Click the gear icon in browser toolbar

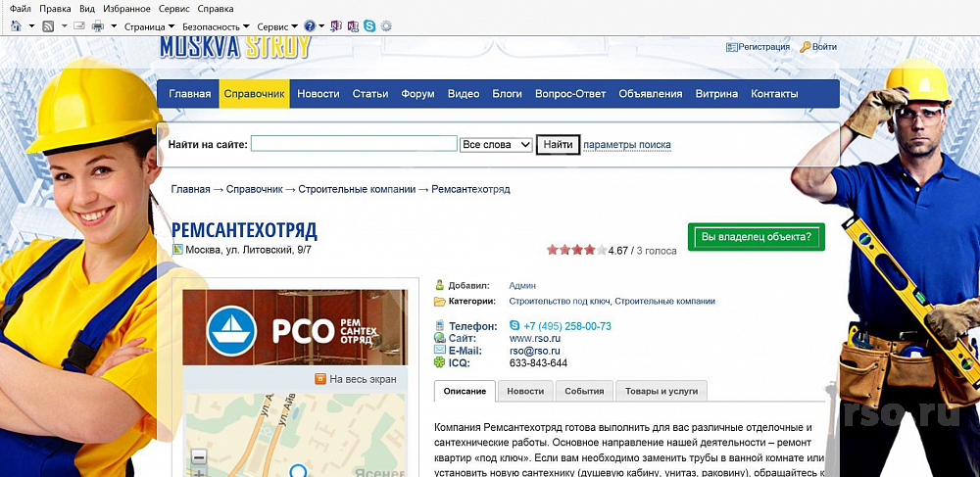pyautogui.click(x=386, y=26)
